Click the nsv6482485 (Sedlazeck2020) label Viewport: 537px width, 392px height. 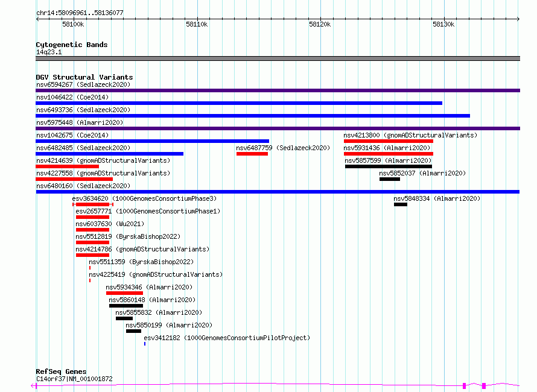click(x=83, y=148)
